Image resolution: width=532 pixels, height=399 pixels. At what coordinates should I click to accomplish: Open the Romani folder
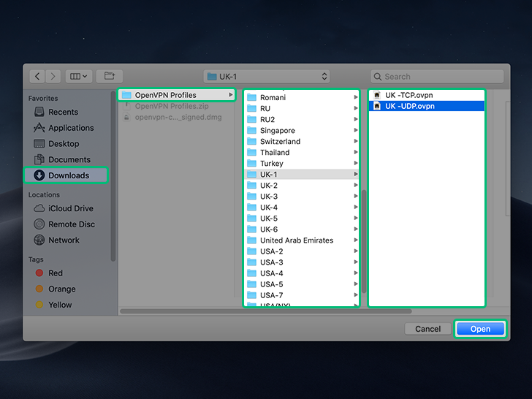pos(301,97)
